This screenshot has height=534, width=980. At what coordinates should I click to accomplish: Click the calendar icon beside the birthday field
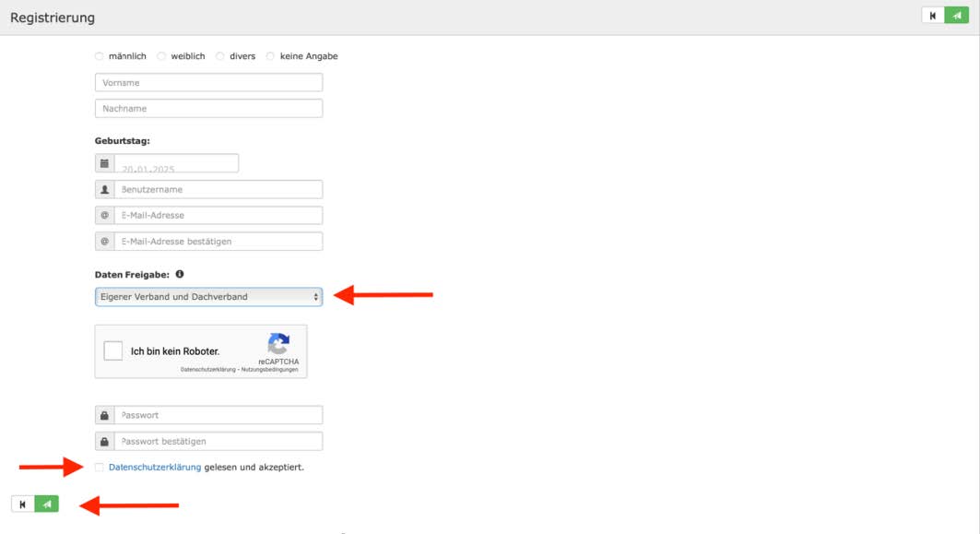pos(104,163)
